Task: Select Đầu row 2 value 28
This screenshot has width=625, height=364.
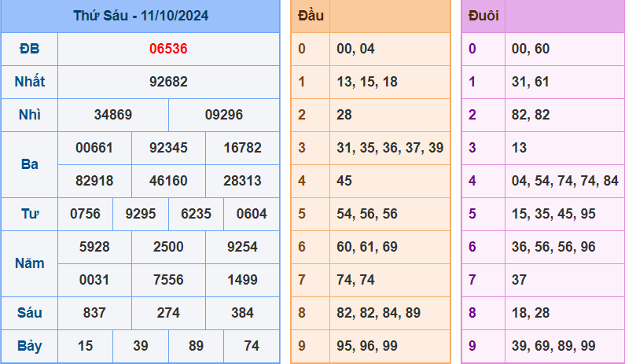Action: pyautogui.click(x=344, y=115)
